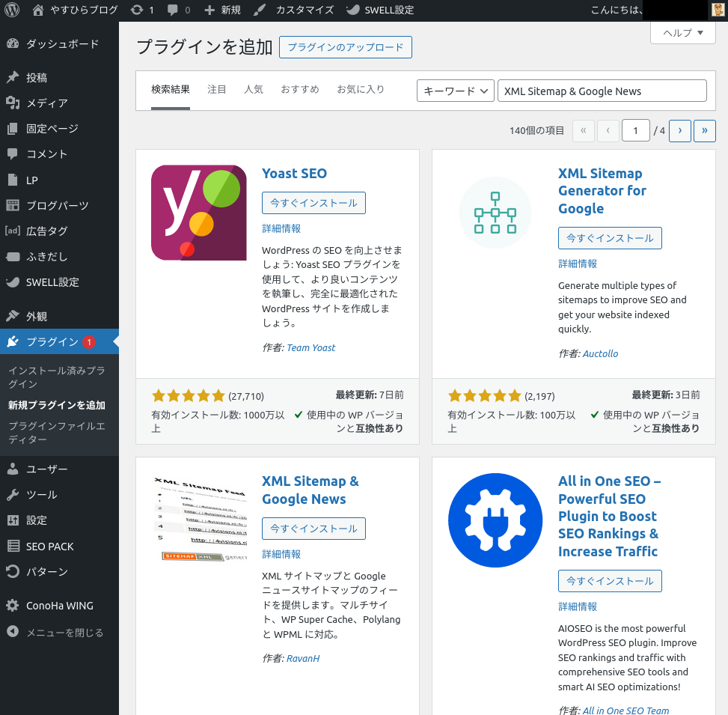Image resolution: width=728 pixels, height=715 pixels.
Task: Install XML Sitemap & Google News plugin
Action: [x=313, y=528]
